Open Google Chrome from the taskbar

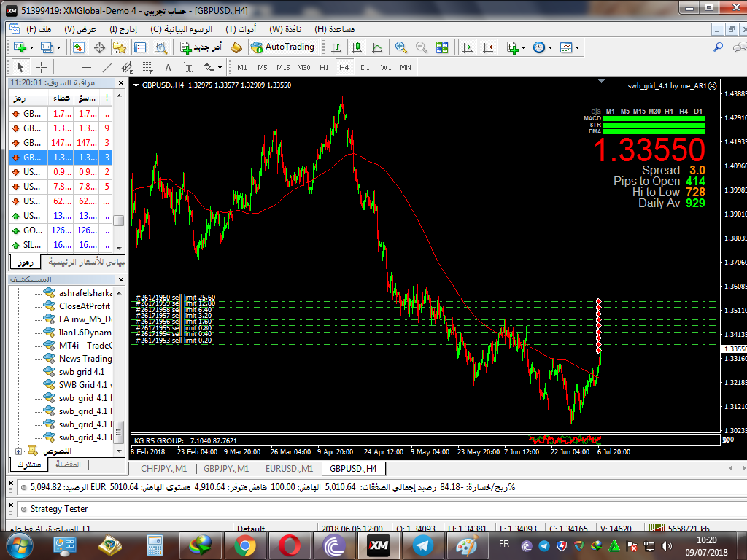(x=245, y=545)
